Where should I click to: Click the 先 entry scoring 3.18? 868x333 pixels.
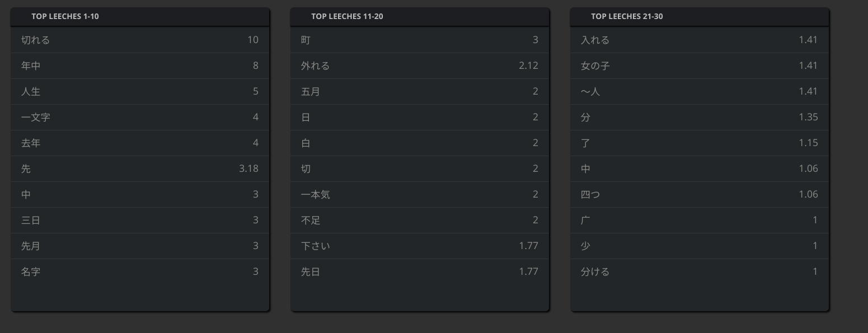pyautogui.click(x=140, y=169)
